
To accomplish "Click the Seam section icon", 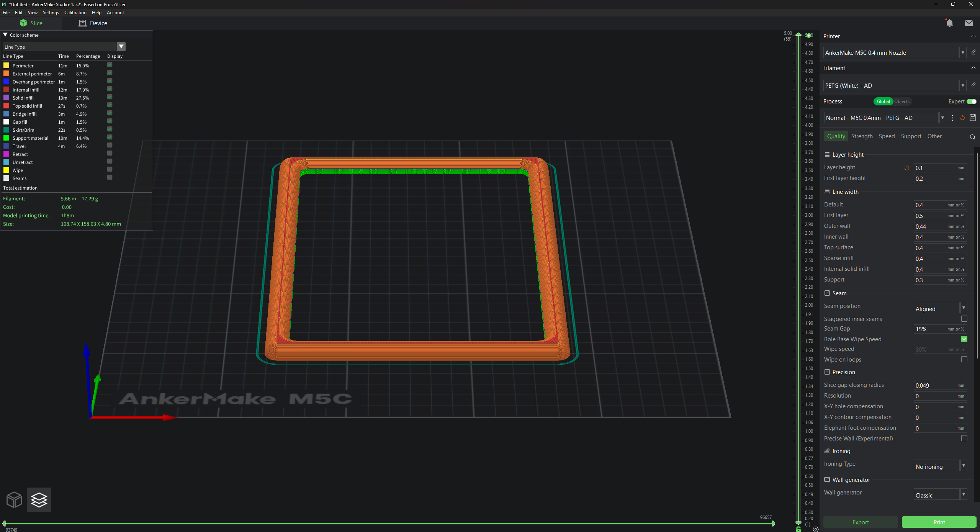I will [x=827, y=293].
